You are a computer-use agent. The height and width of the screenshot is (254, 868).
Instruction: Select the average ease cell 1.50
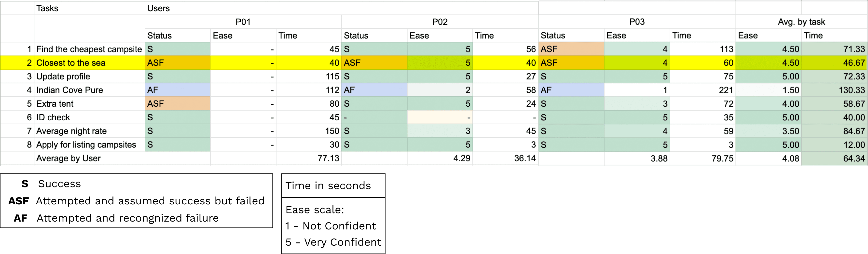click(x=790, y=90)
